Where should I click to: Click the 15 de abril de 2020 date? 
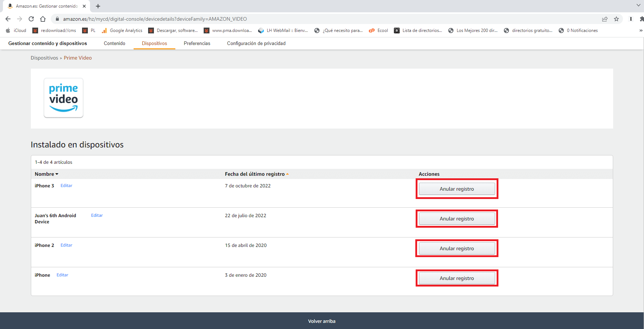pos(246,245)
